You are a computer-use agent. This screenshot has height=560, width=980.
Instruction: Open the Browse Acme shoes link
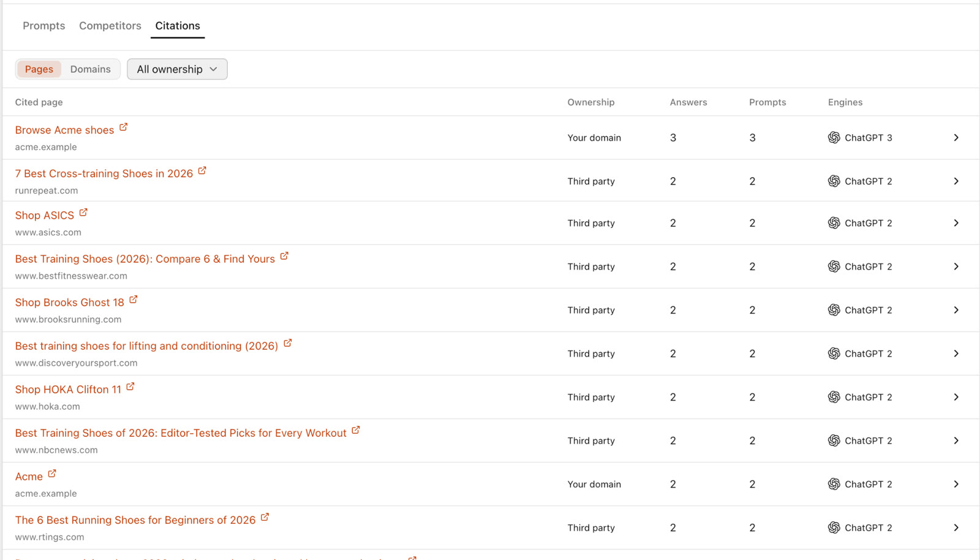pos(64,130)
